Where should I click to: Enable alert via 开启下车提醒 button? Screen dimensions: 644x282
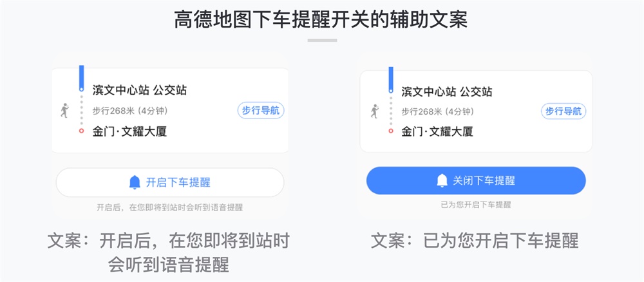tap(170, 182)
